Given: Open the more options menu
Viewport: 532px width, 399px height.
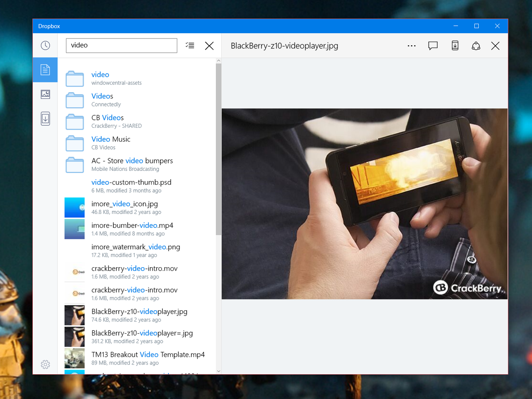Looking at the screenshot, I should 411,46.
